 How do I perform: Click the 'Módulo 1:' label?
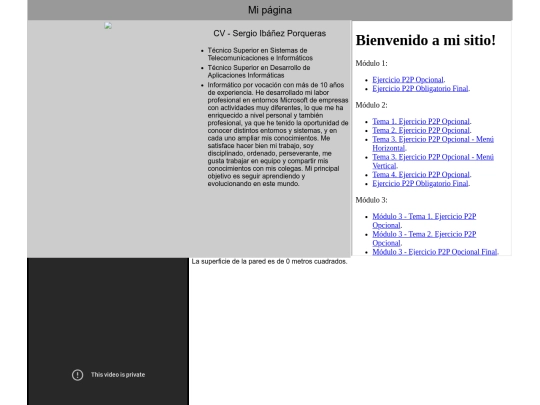coord(371,63)
